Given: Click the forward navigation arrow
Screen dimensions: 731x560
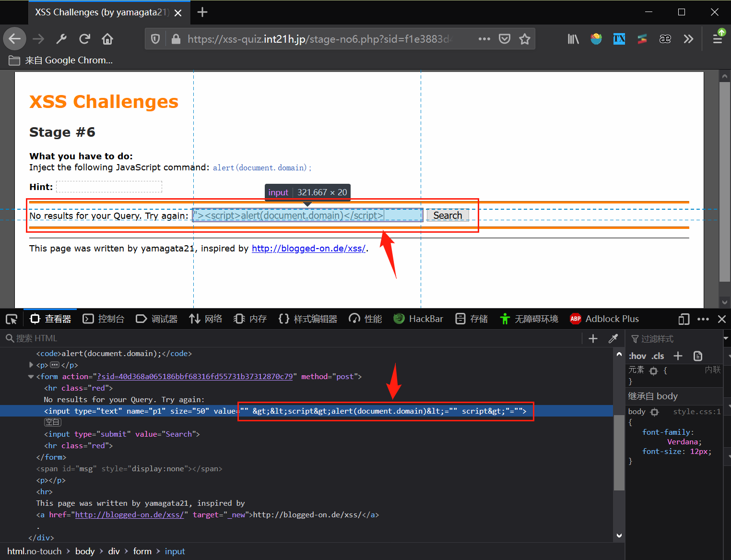Looking at the screenshot, I should tap(38, 39).
